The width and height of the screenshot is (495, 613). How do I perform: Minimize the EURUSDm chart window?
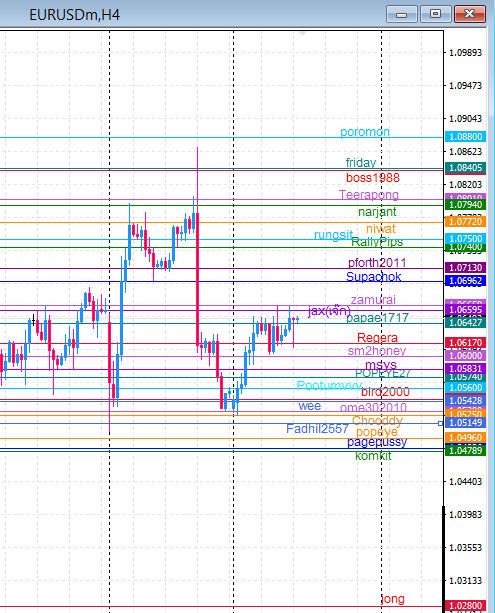(402, 14)
